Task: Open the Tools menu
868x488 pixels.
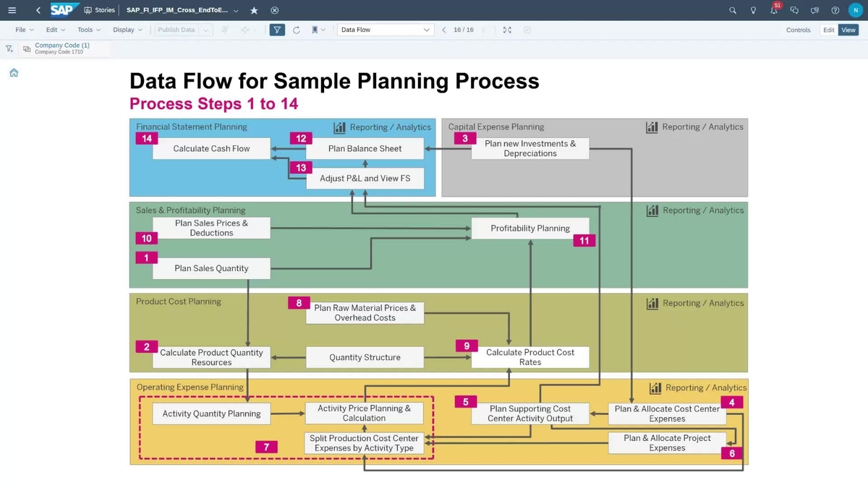Action: click(85, 30)
